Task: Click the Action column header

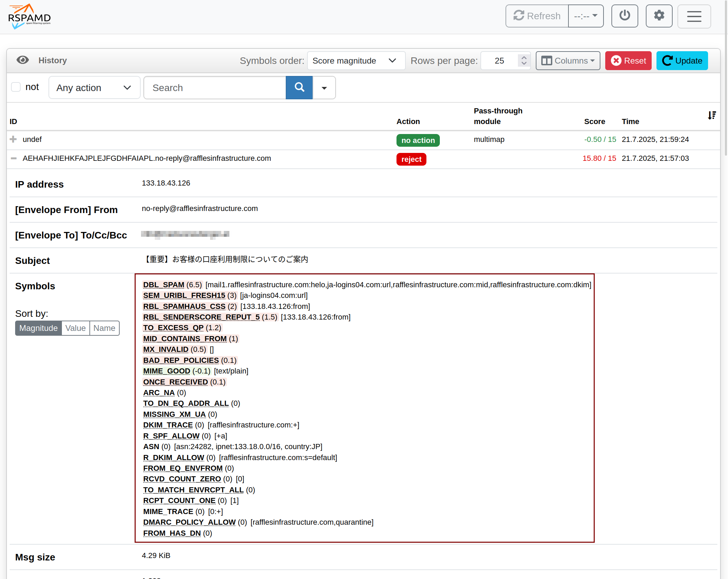Action: tap(408, 121)
